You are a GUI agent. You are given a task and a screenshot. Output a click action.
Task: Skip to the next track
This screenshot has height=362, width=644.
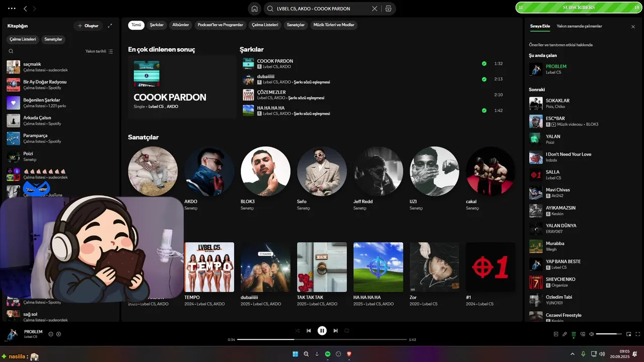pyautogui.click(x=335, y=331)
